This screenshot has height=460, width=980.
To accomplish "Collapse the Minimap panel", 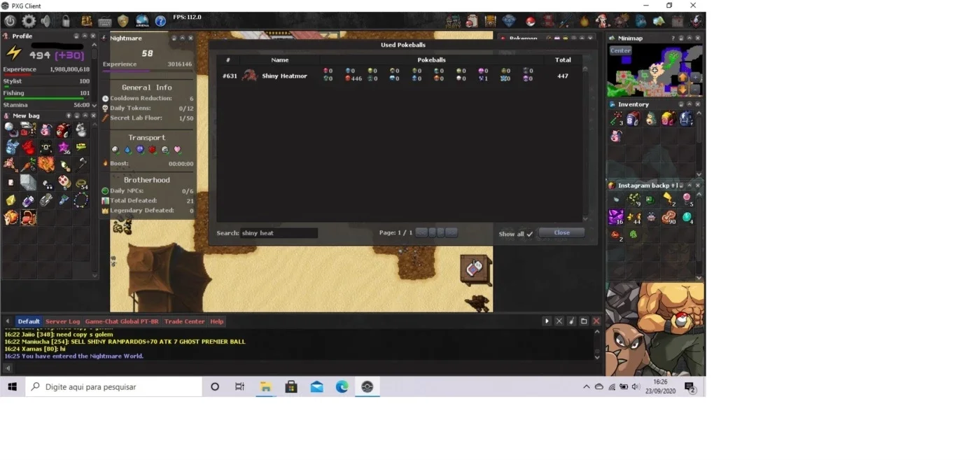I will point(689,38).
